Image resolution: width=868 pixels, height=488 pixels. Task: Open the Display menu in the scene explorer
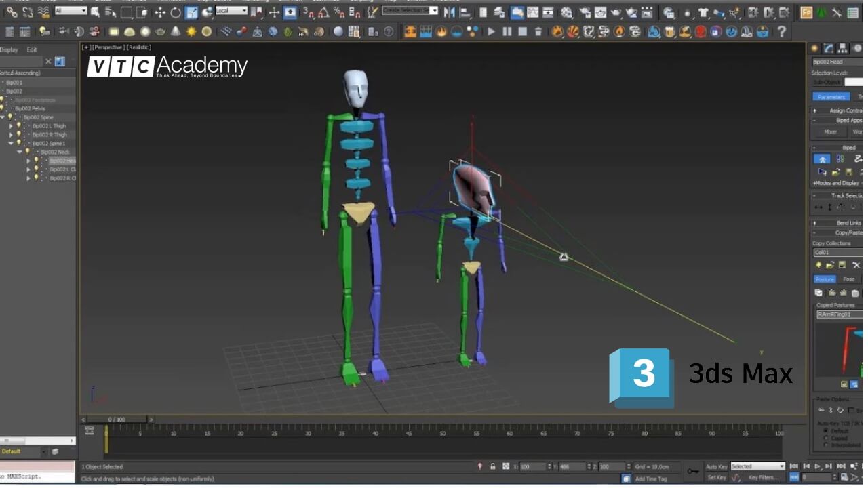pyautogui.click(x=8, y=49)
